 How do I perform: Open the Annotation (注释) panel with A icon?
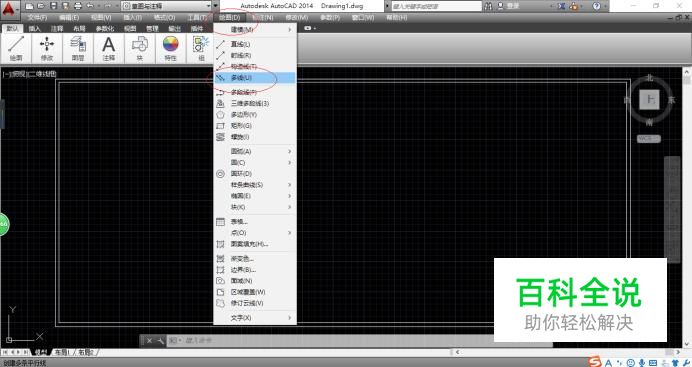point(109,48)
